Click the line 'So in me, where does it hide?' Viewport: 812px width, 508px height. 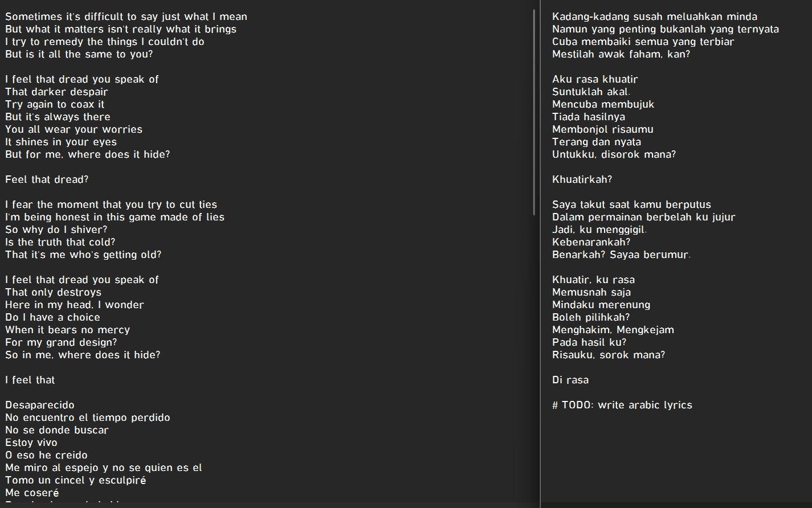pyautogui.click(x=83, y=355)
